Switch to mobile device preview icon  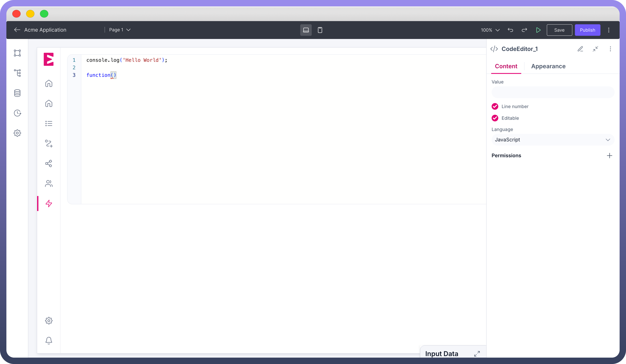pyautogui.click(x=320, y=30)
